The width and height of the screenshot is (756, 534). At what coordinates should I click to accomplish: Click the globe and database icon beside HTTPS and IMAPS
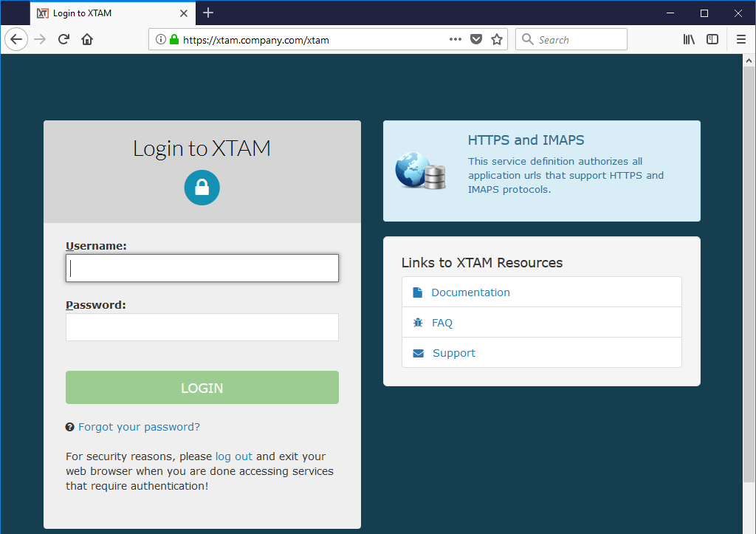click(x=419, y=171)
